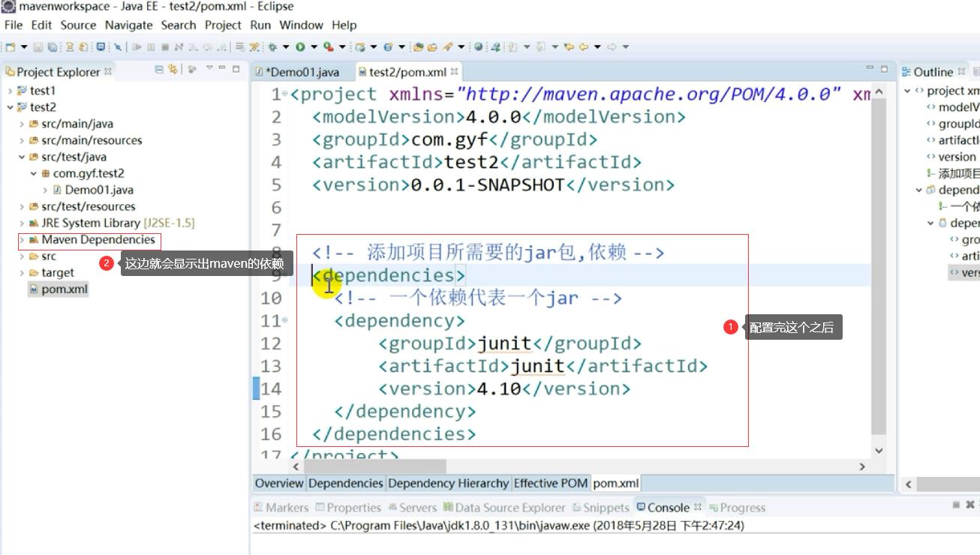The image size is (980, 555).
Task: Expand JRE System Library node
Action: (x=22, y=223)
